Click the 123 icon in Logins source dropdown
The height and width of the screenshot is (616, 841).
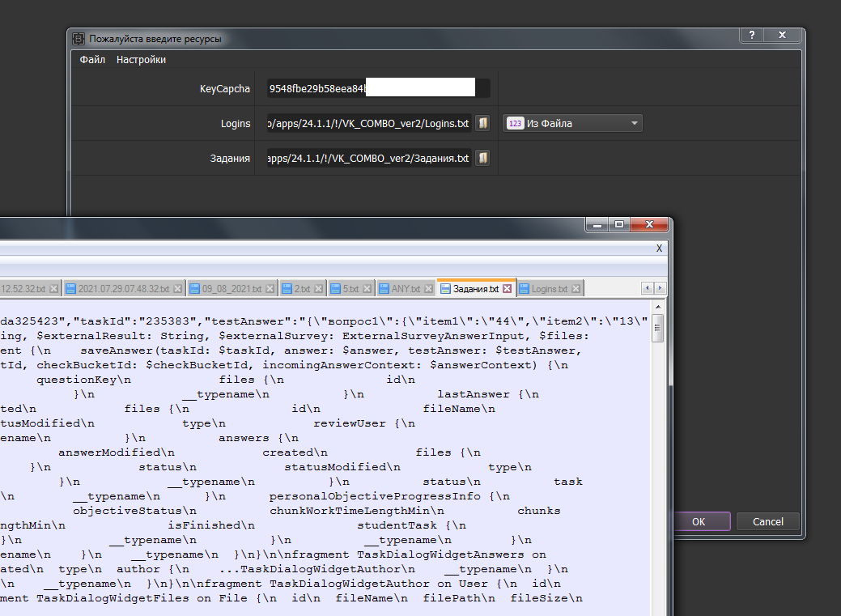pyautogui.click(x=515, y=123)
